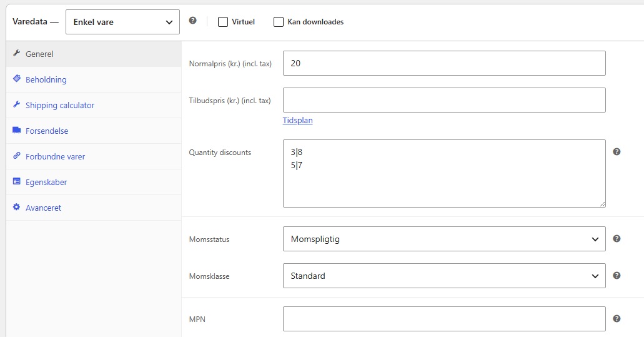Screen dimensions: 644x337
Task: Click the Momsklasse label
Action: pyautogui.click(x=209, y=276)
